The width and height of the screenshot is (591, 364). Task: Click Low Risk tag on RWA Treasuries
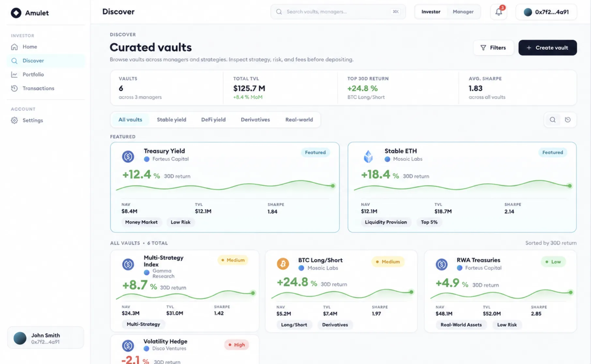pyautogui.click(x=507, y=325)
